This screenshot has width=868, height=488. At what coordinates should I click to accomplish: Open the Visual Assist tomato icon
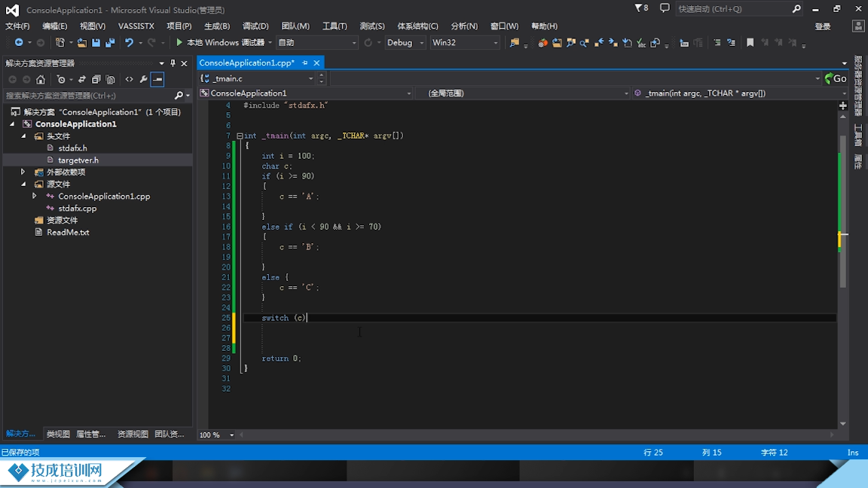[x=542, y=43]
